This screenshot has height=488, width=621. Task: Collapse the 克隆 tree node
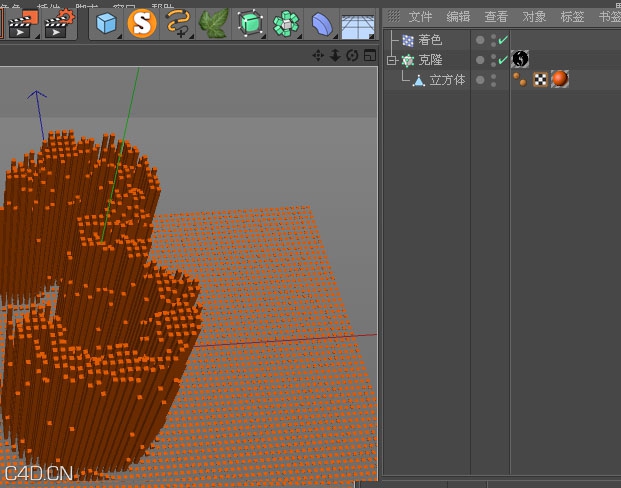[x=392, y=60]
